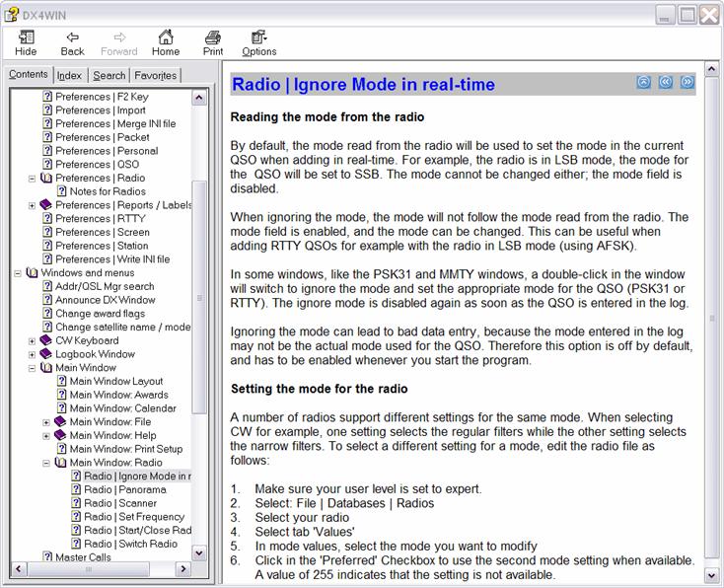Switch to the Search tab

[x=109, y=75]
